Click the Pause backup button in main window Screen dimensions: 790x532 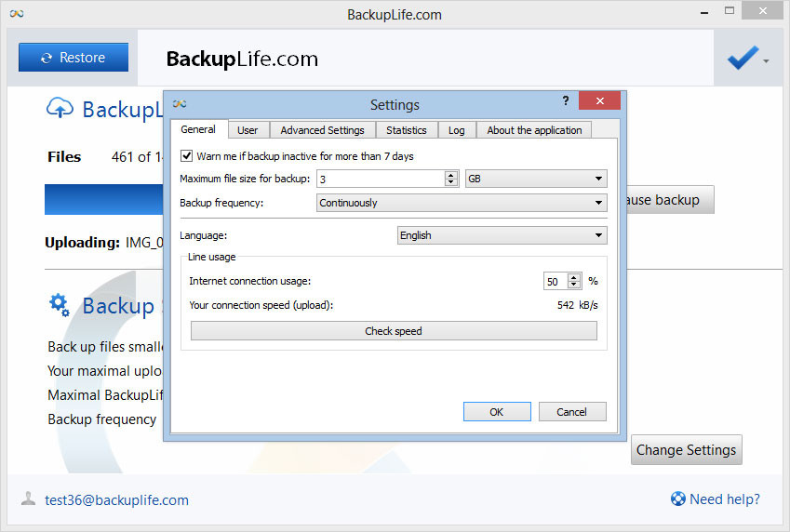[670, 199]
